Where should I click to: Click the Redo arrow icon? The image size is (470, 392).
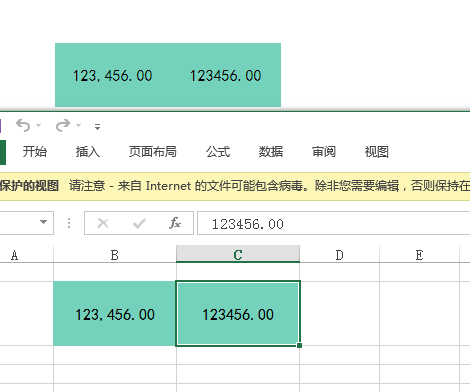(x=63, y=126)
